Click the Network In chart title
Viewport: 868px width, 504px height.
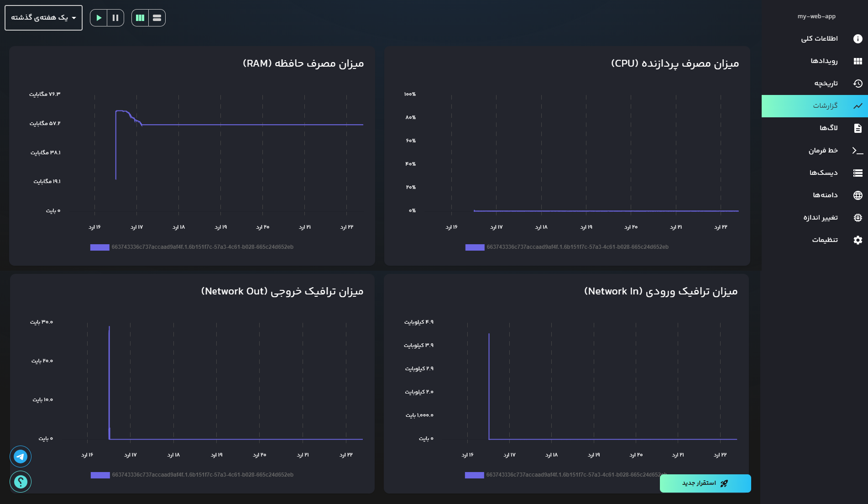point(661,291)
